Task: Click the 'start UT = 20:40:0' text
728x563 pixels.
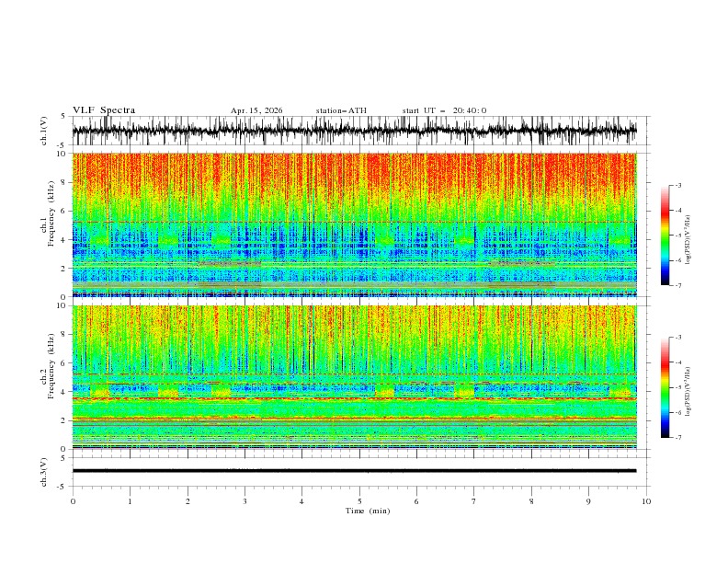Action: point(444,110)
